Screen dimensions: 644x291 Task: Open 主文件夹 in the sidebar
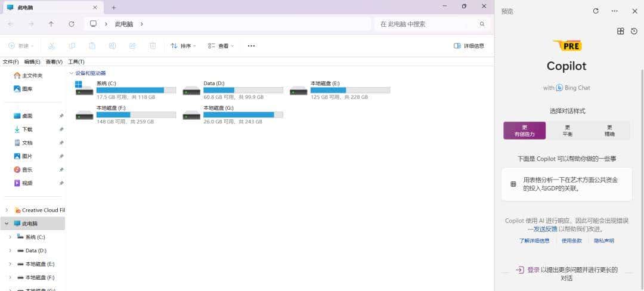(28, 76)
